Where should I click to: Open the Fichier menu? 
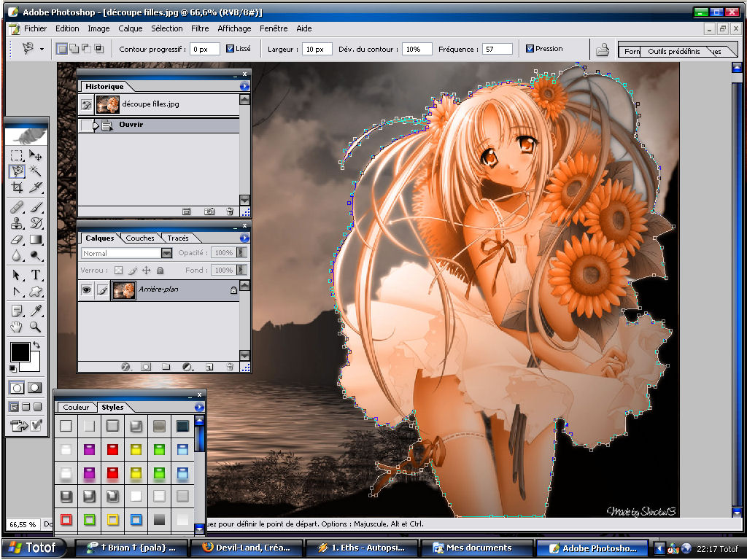point(35,28)
